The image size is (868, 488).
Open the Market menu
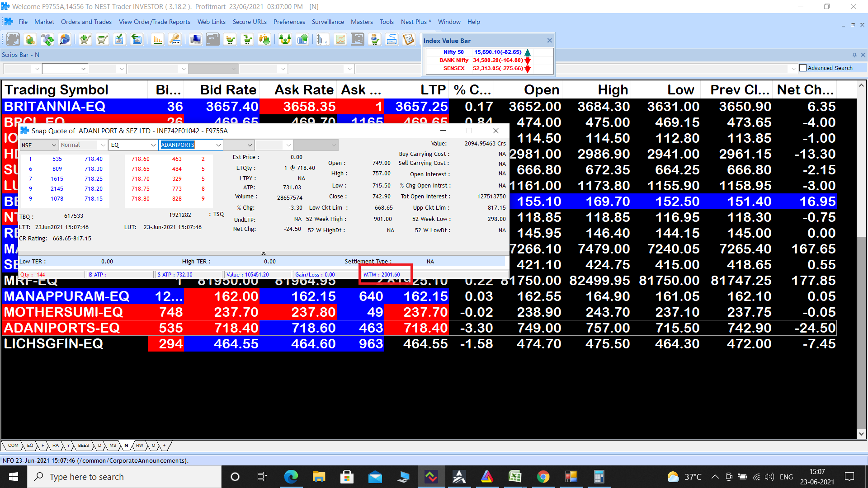tap(44, 22)
